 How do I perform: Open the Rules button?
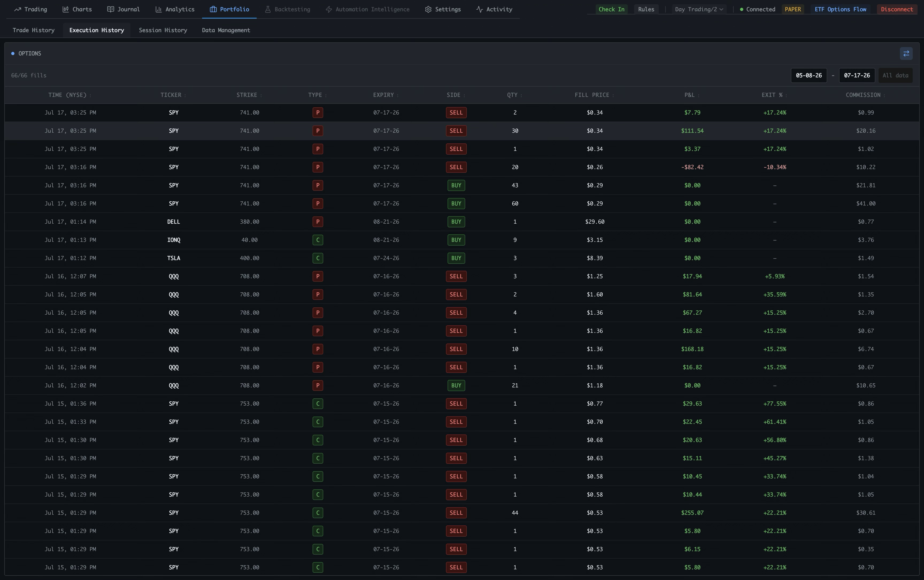646,9
